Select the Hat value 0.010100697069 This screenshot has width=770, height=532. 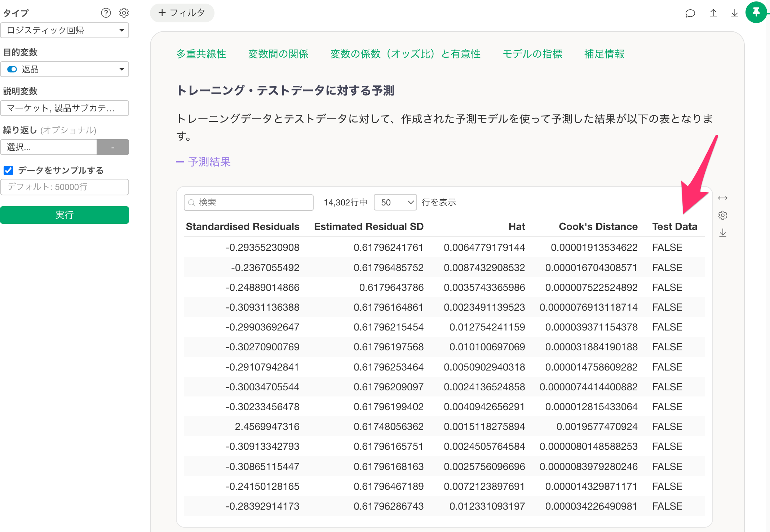click(487, 347)
